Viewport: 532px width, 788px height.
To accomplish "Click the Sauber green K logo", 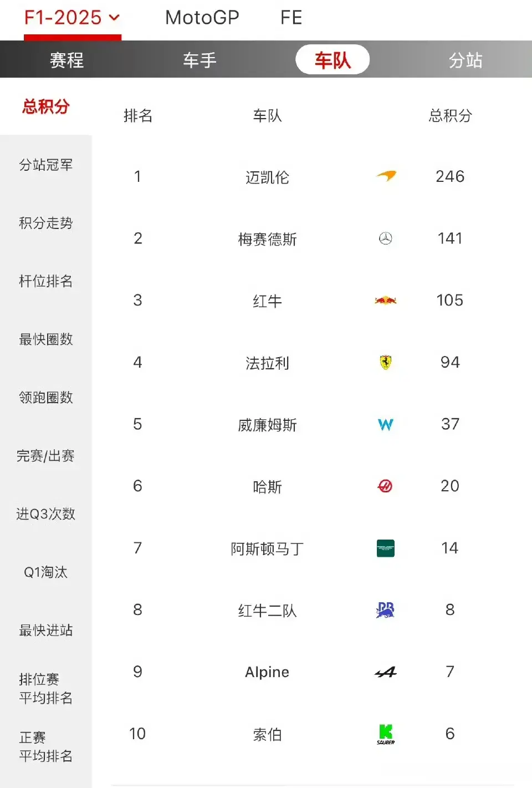I will pyautogui.click(x=386, y=734).
